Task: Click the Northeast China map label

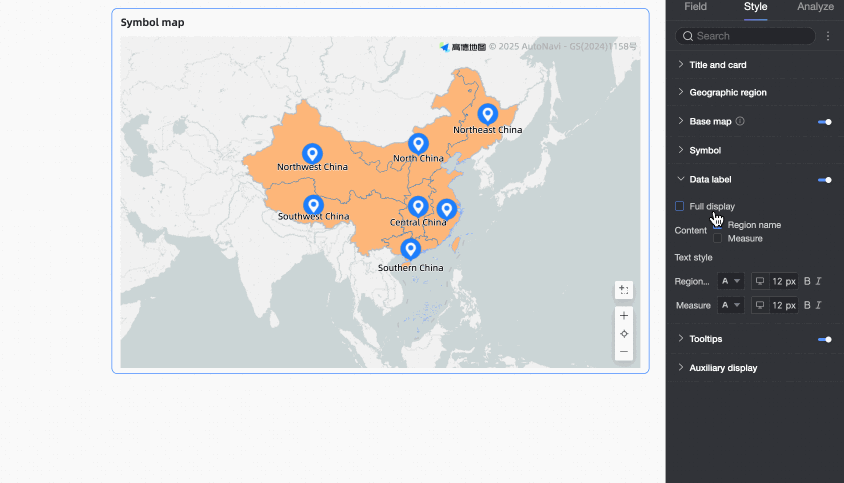Action: click(487, 130)
